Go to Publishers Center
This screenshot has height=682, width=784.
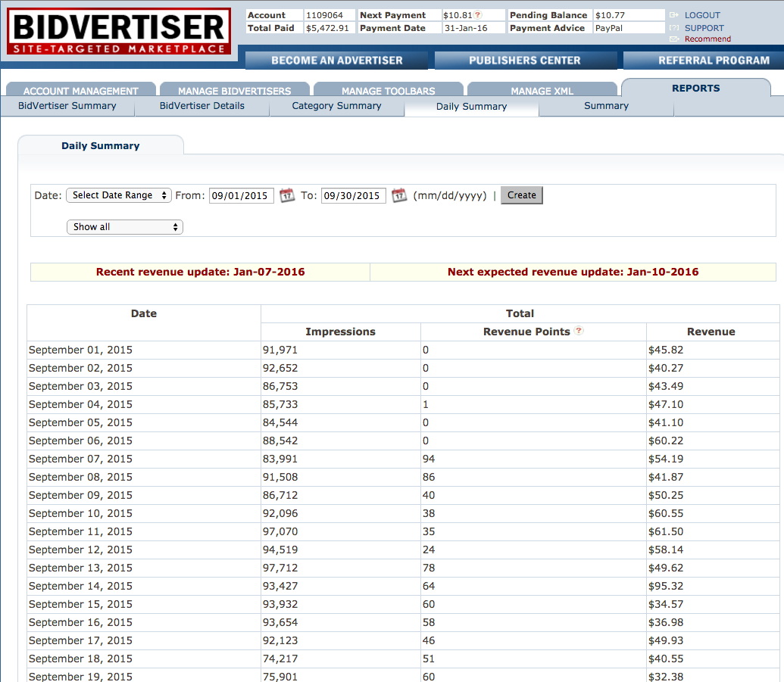(x=525, y=61)
